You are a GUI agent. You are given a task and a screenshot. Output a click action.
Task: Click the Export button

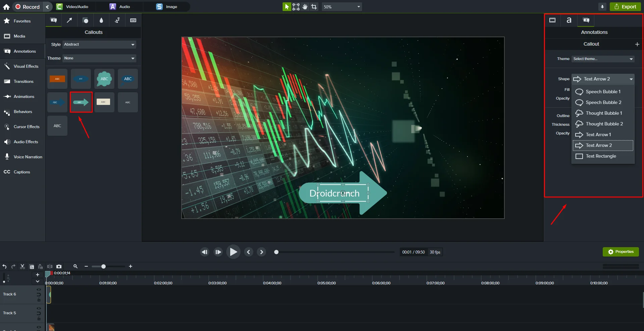(x=625, y=7)
